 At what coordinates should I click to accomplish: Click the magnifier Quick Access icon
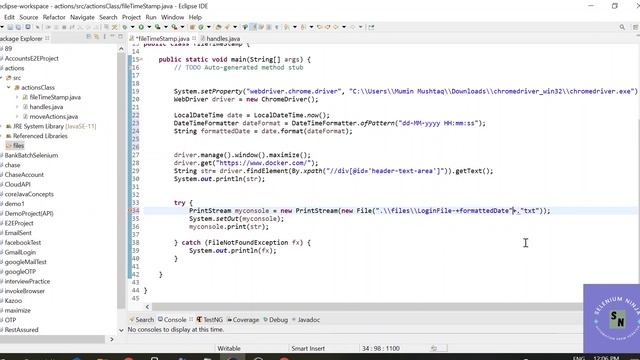click(622, 27)
